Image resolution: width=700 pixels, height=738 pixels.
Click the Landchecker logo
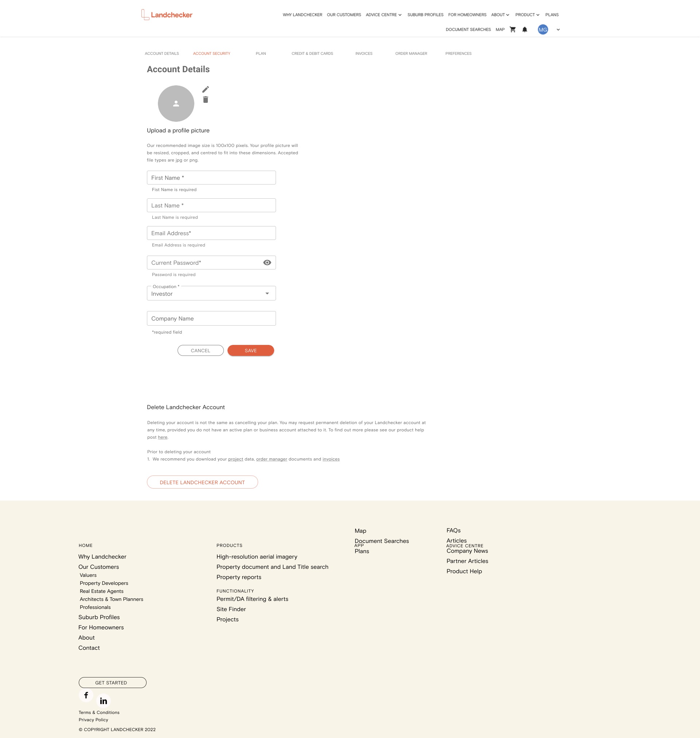167,15
